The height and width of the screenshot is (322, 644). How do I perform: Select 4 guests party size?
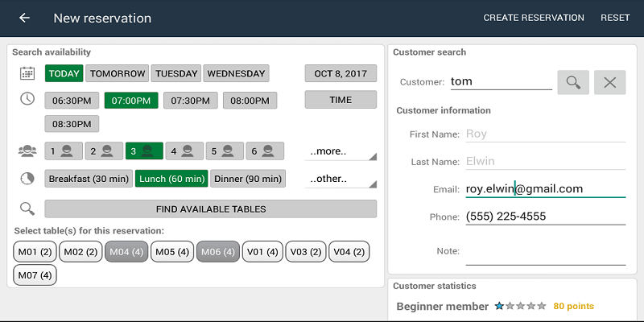(184, 151)
